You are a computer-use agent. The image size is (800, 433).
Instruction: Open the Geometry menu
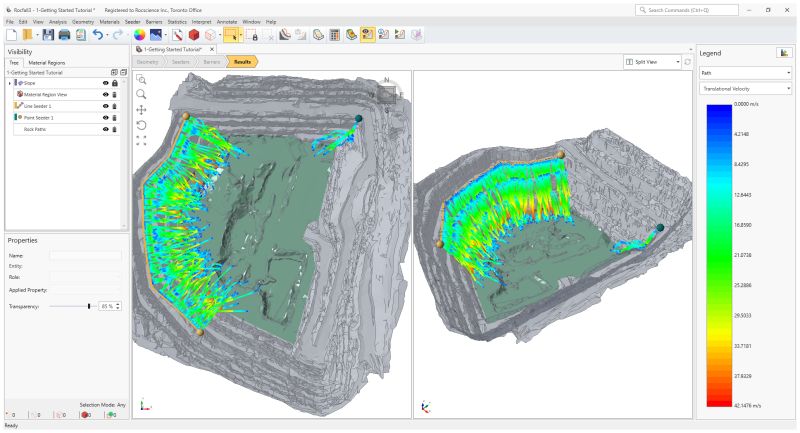(83, 22)
